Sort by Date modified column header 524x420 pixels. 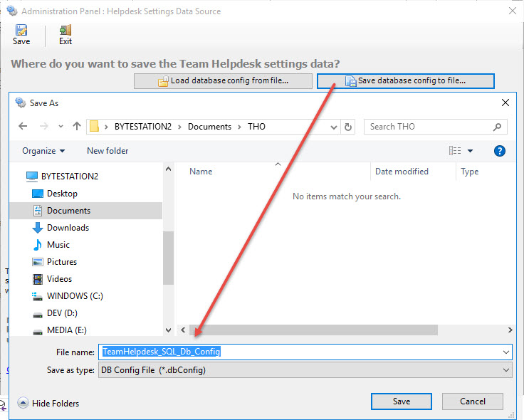(402, 172)
